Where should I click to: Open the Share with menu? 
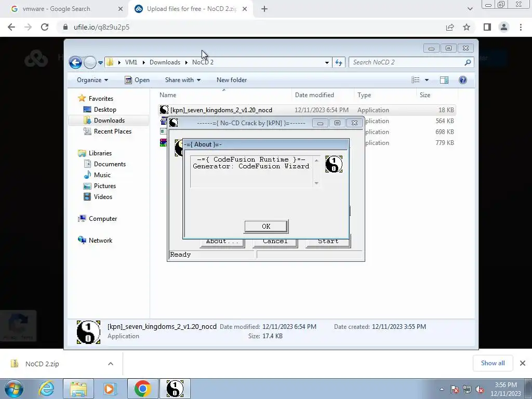point(182,80)
